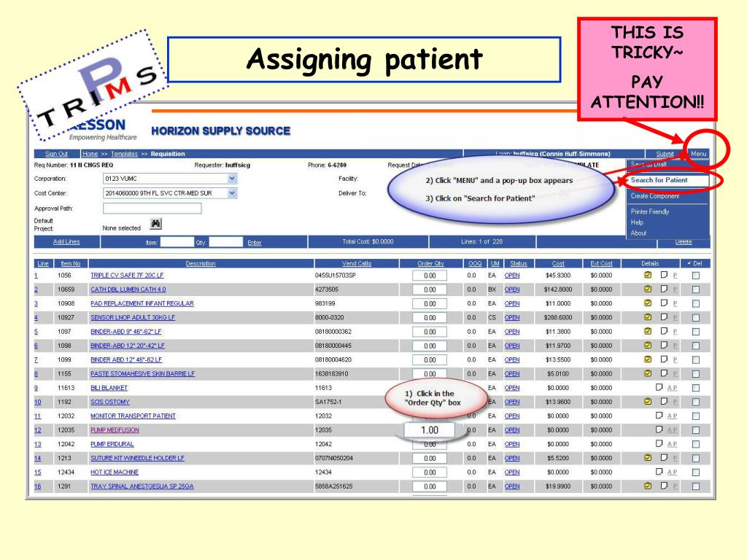Go to Templates breadcrumb link
747x560 pixels.
coord(124,154)
